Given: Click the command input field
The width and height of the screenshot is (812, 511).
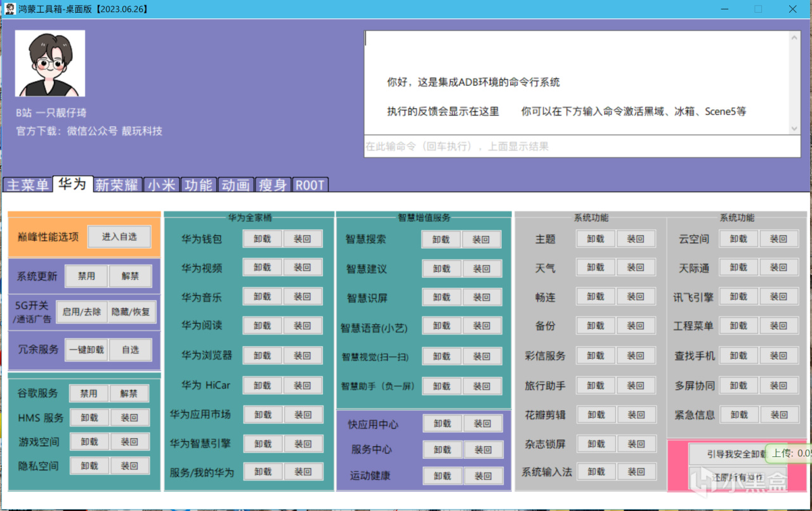Looking at the screenshot, I should [582, 146].
